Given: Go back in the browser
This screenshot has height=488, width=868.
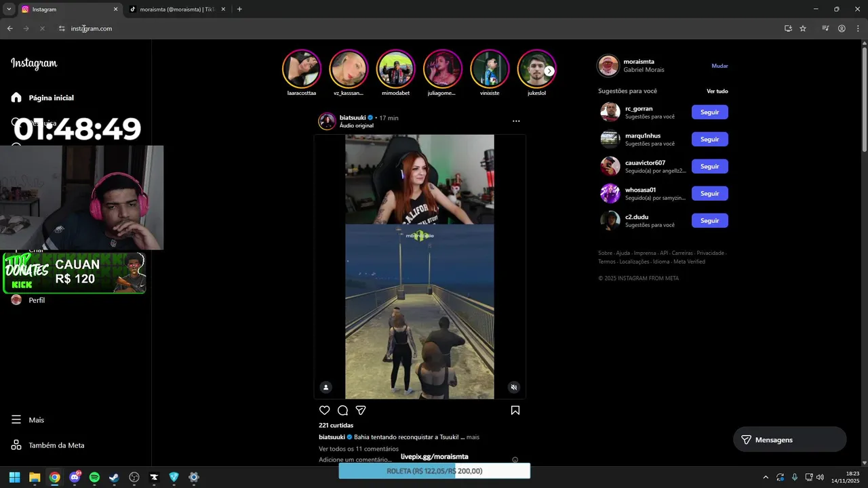Looking at the screenshot, I should (10, 28).
